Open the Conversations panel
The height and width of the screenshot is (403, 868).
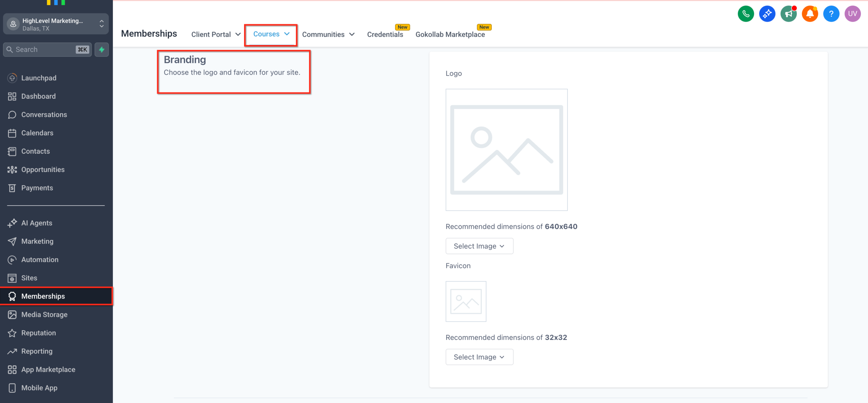(44, 114)
